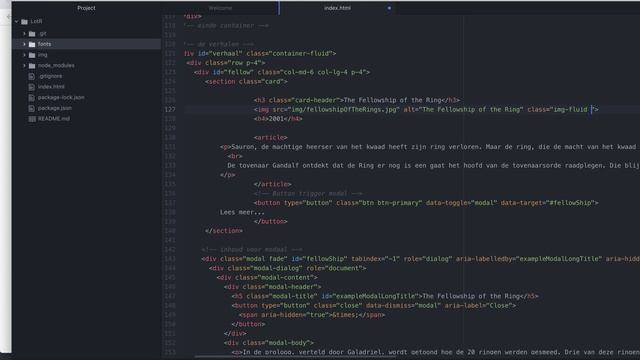Viewport: 640px width, 360px height.
Task: Click the index.html file icon in tree
Action: point(32,87)
